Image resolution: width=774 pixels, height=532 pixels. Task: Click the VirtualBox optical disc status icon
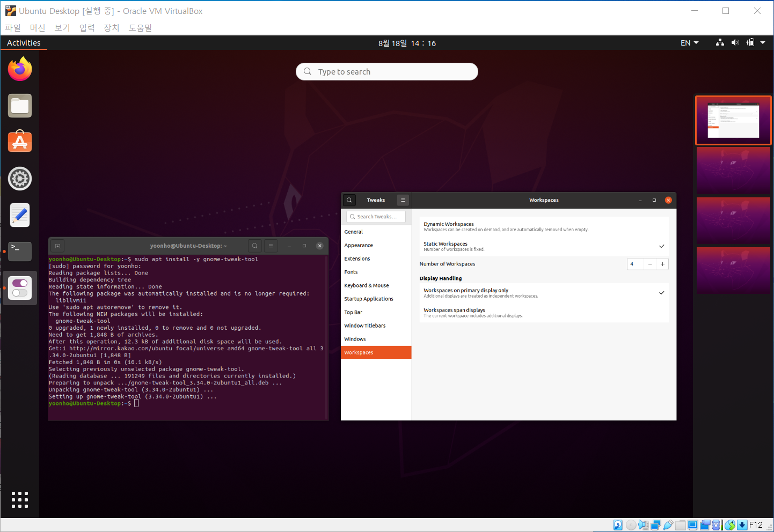pos(631,525)
